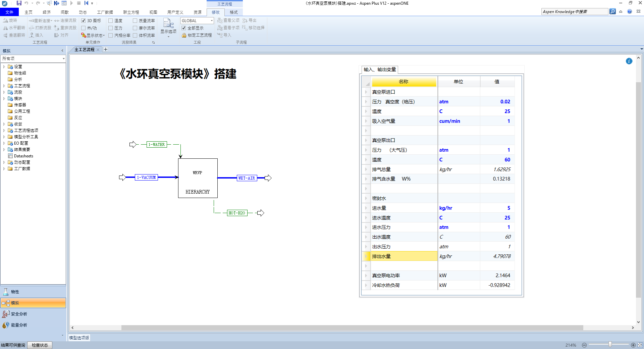This screenshot has height=349, width=644.
Task: Click the 安全分析 icon in the navigation pane
Action: coord(6,314)
